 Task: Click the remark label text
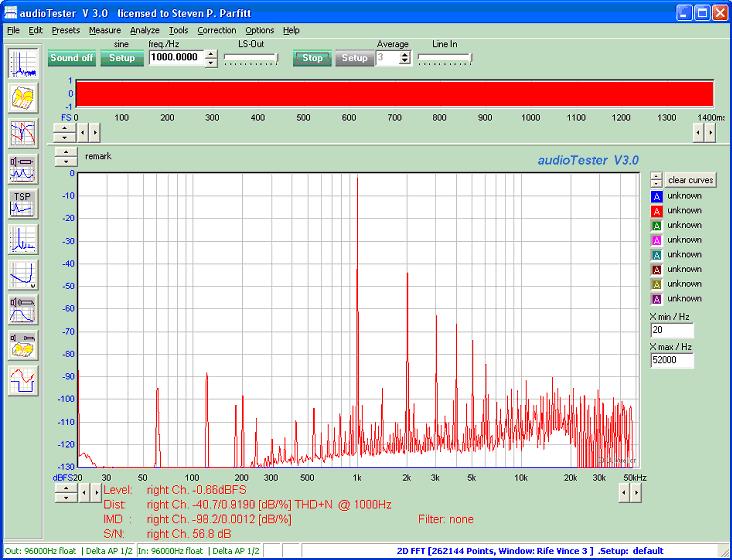tap(98, 156)
